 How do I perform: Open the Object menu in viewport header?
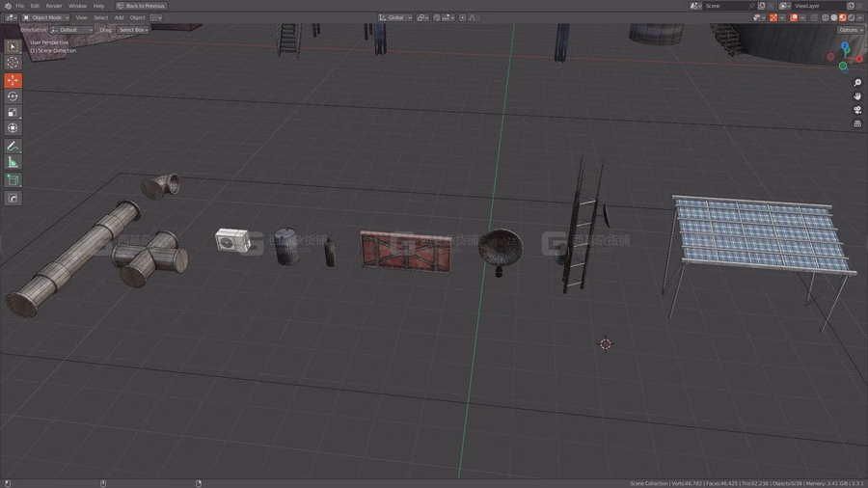click(137, 17)
